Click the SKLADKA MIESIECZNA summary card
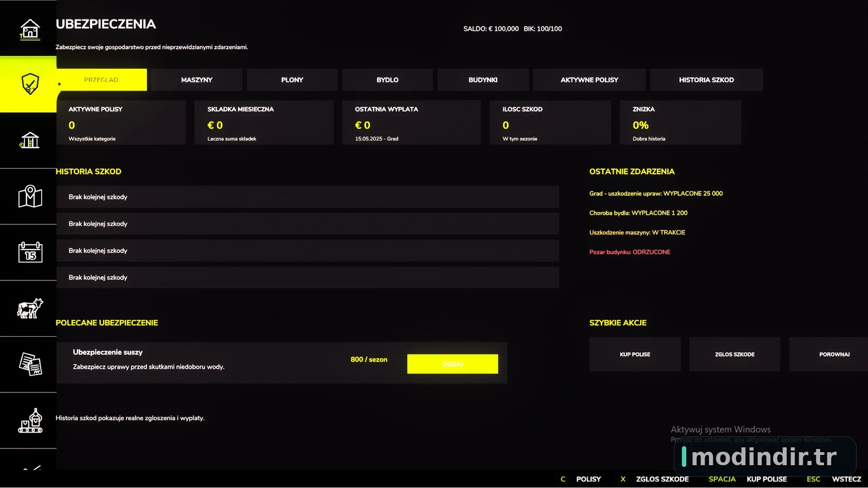The width and height of the screenshot is (868, 488). coord(264,123)
